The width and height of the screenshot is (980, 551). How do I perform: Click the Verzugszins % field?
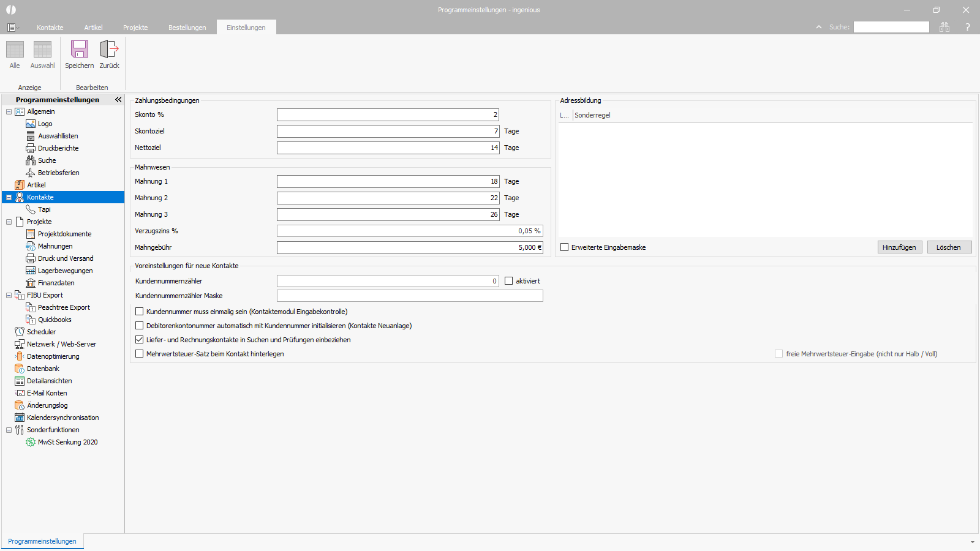410,231
